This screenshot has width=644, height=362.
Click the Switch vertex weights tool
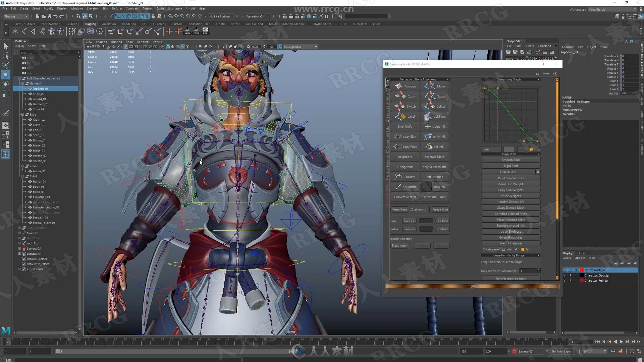coord(405,106)
